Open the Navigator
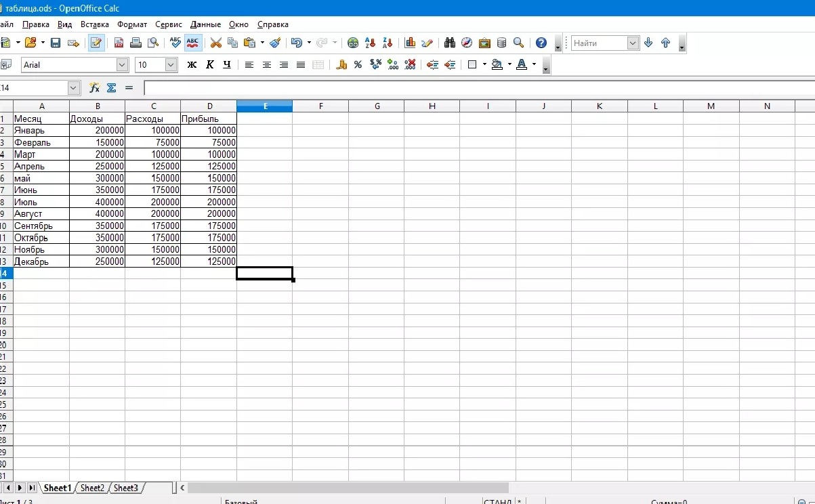815x504 pixels. [466, 42]
